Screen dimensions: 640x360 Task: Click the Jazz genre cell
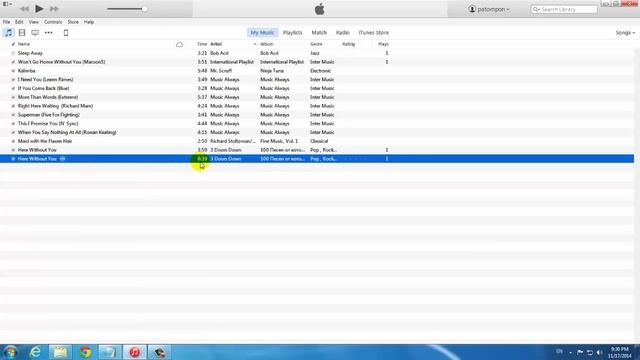coord(315,53)
